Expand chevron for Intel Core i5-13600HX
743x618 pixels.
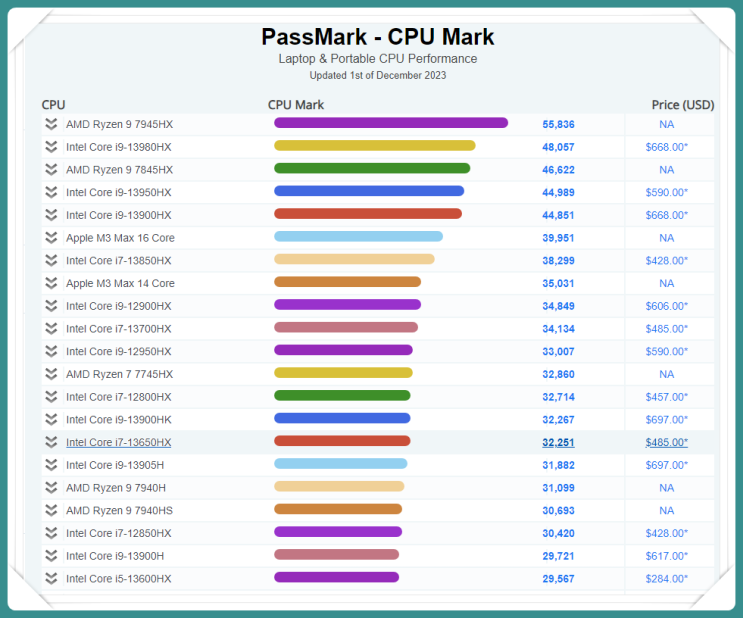pyautogui.click(x=51, y=579)
